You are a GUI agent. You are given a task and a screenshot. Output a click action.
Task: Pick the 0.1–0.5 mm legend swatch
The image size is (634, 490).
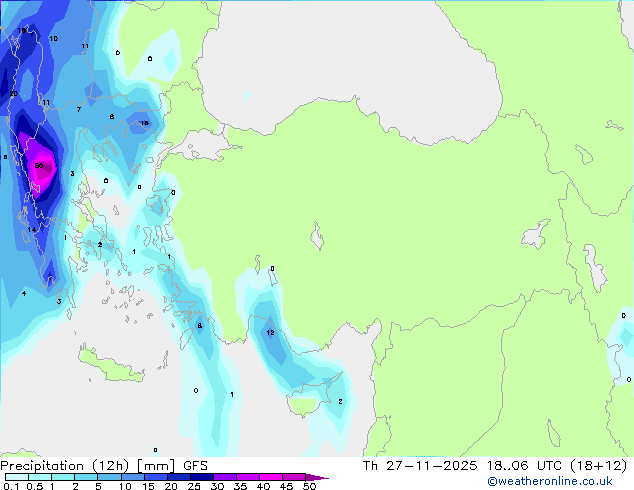point(17,477)
